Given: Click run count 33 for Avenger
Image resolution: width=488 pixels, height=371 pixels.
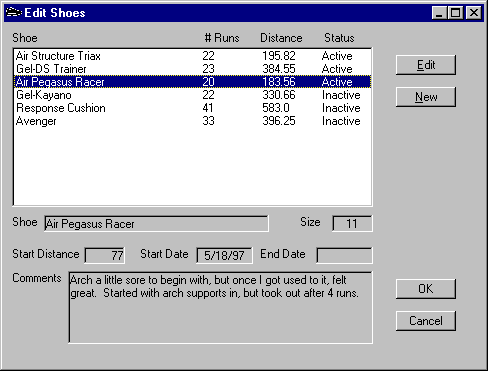Looking at the screenshot, I should point(208,121).
